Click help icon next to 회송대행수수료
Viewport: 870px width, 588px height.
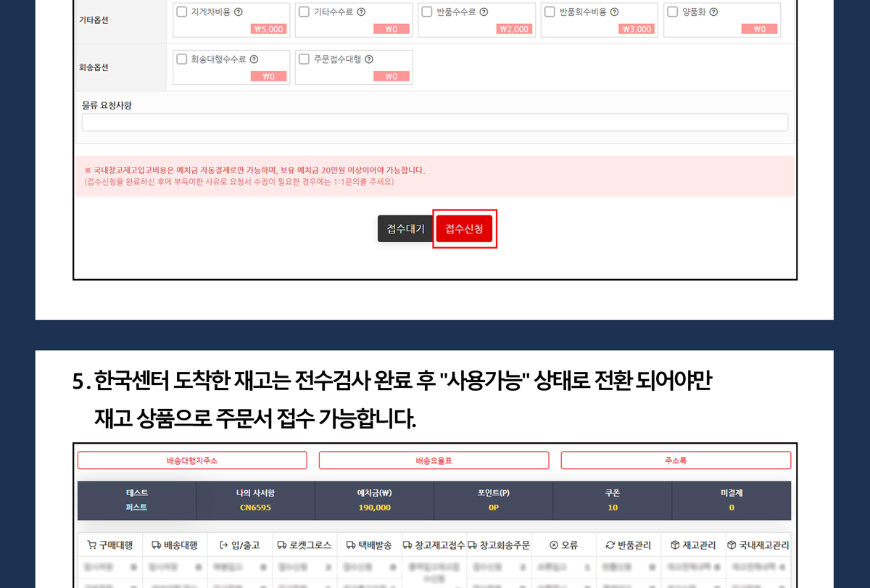(254, 59)
